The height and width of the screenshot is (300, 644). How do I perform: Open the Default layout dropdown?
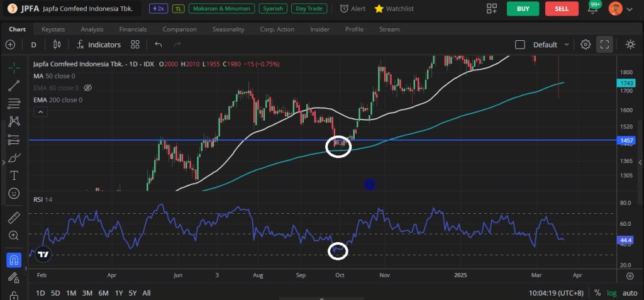pyautogui.click(x=551, y=45)
